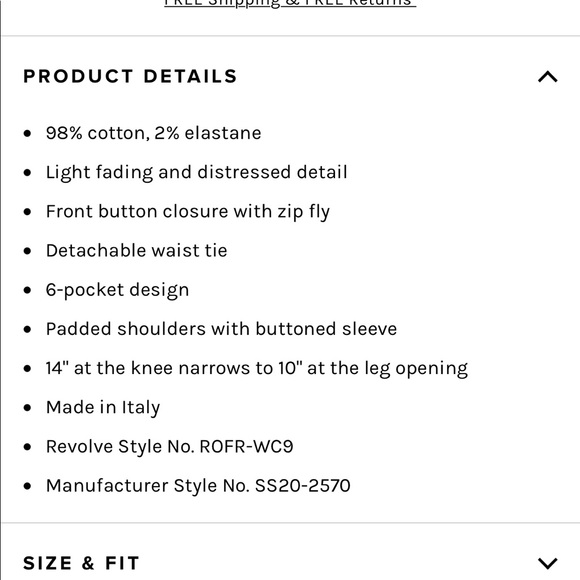The height and width of the screenshot is (580, 580).
Task: Select the manufacturer style number SS20-2570
Action: point(303,486)
